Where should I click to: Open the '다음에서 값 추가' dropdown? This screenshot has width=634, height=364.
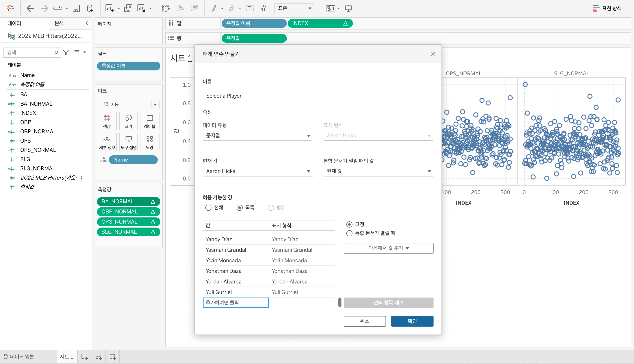pos(388,248)
